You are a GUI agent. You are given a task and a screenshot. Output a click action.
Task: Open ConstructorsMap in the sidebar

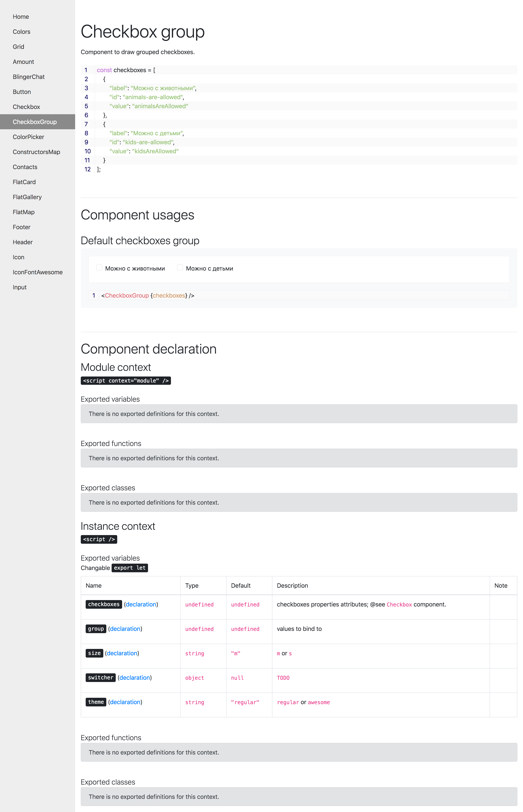coord(36,152)
